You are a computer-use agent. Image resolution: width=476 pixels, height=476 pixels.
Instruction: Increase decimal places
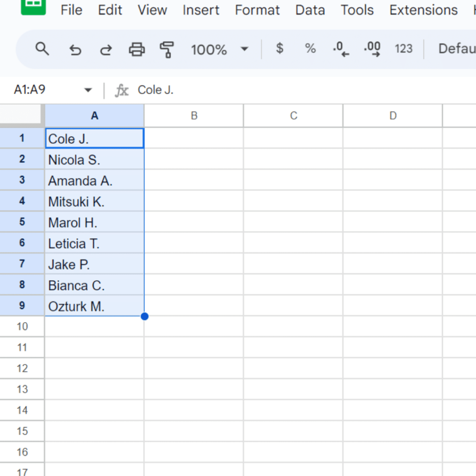[x=372, y=49]
